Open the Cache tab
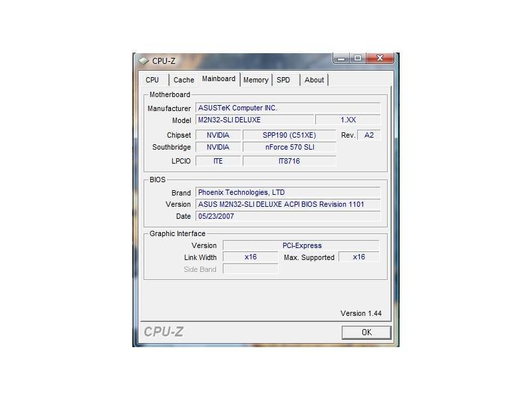This screenshot has width=532, height=399. tap(184, 80)
